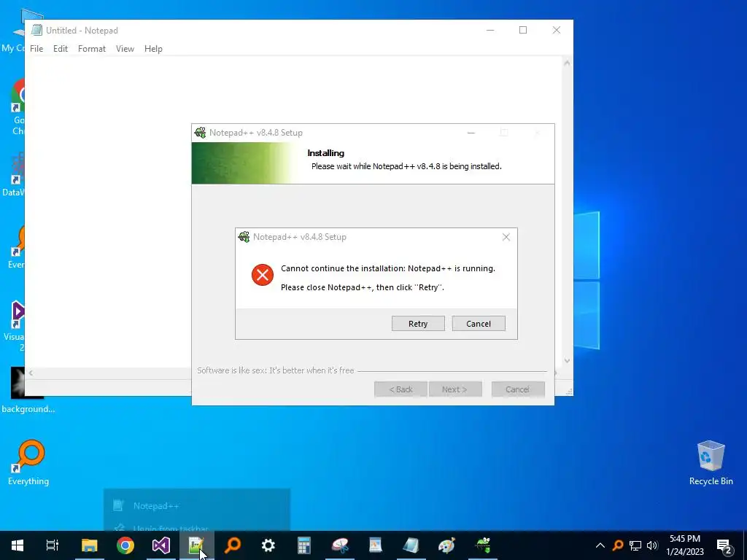The image size is (747, 560).
Task: Open the clock showing 5:45 PM
Action: point(685,545)
